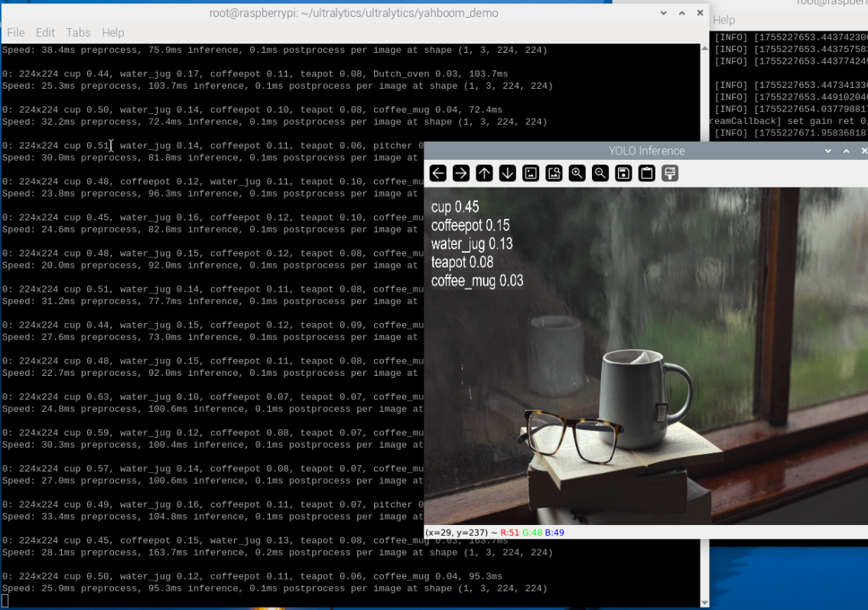
Task: Click the 'YOLO Inference' window title
Action: click(646, 151)
